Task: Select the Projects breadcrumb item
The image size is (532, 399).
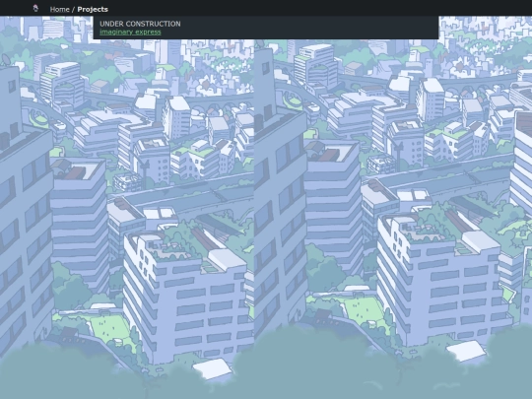Action: click(x=93, y=9)
